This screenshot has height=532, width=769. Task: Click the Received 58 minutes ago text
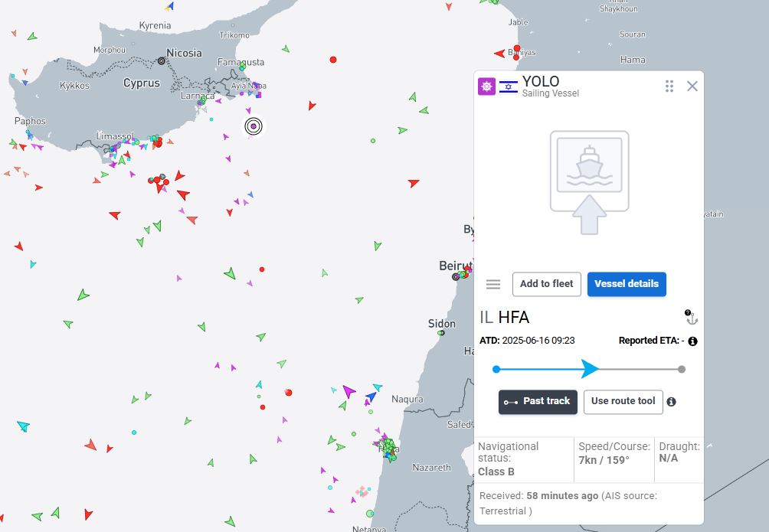pyautogui.click(x=538, y=496)
